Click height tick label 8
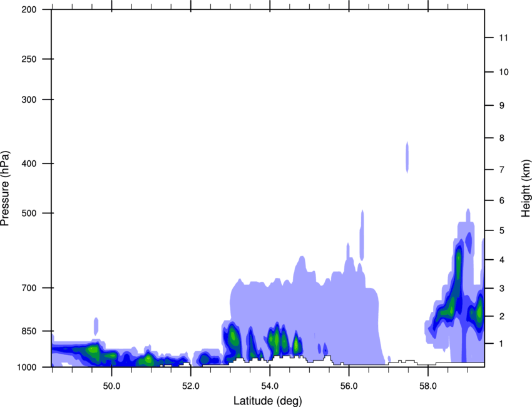Image resolution: width=532 pixels, height=407 pixels. (502, 138)
